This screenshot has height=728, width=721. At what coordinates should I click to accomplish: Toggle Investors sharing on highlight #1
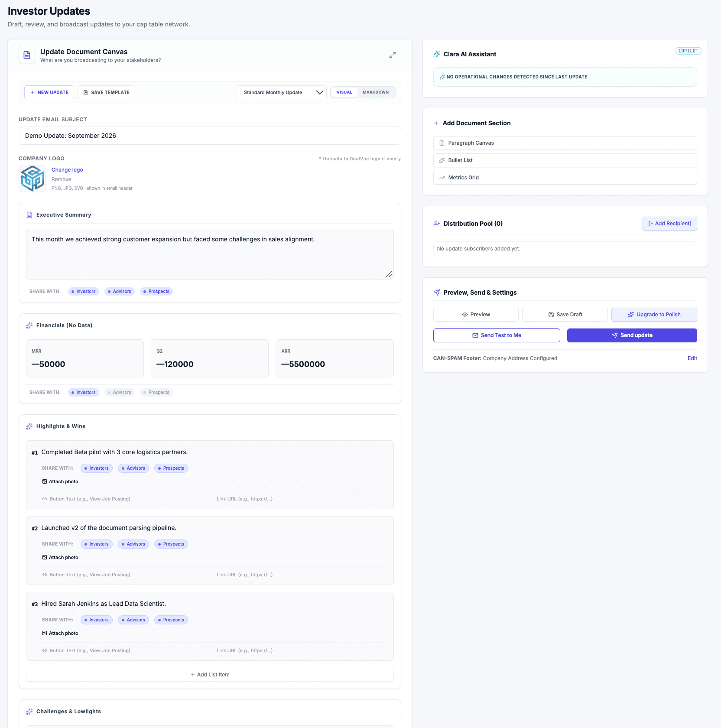tap(97, 468)
